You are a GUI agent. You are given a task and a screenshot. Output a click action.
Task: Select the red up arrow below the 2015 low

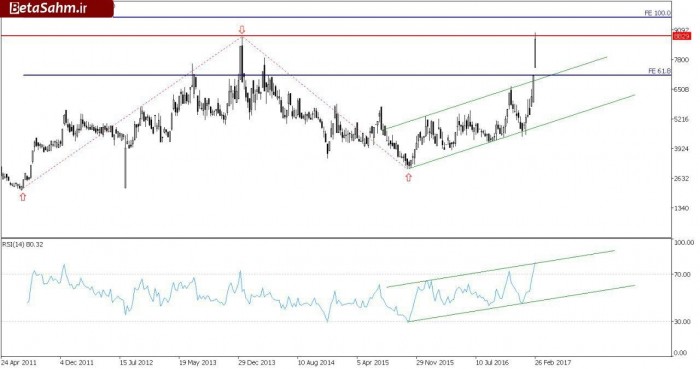408,178
